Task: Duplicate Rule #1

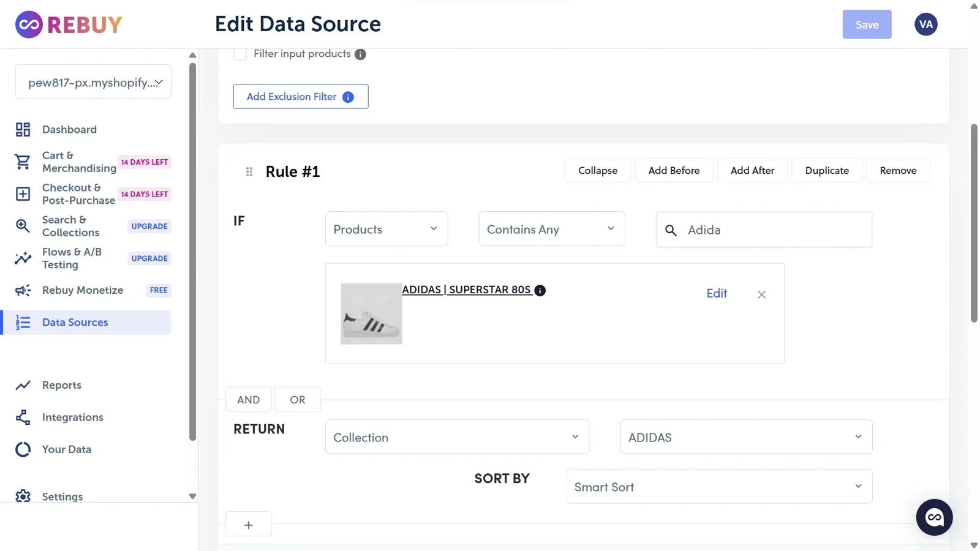Action: 827,171
